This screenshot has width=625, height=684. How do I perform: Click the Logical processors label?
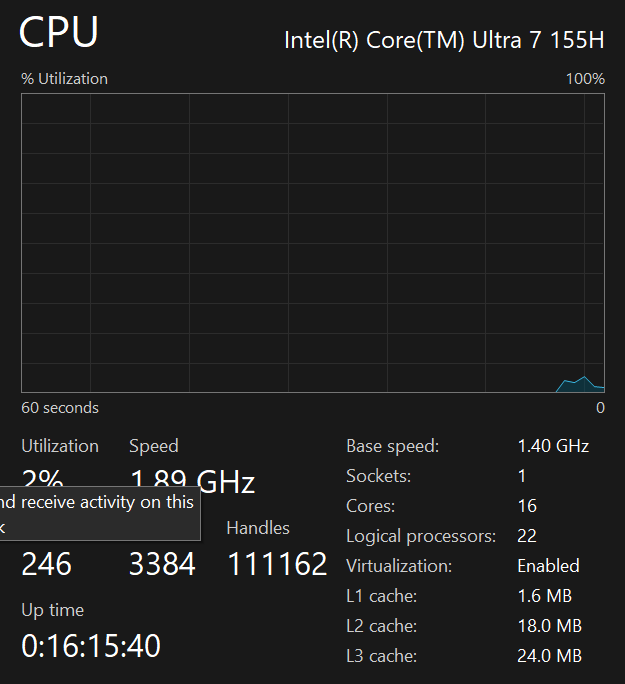[x=420, y=537]
